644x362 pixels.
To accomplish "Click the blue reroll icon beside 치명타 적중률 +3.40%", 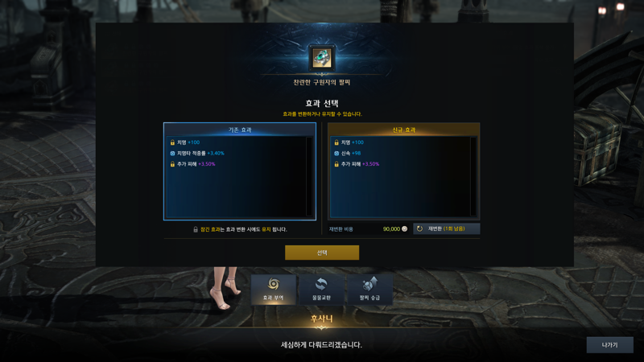I will click(172, 153).
